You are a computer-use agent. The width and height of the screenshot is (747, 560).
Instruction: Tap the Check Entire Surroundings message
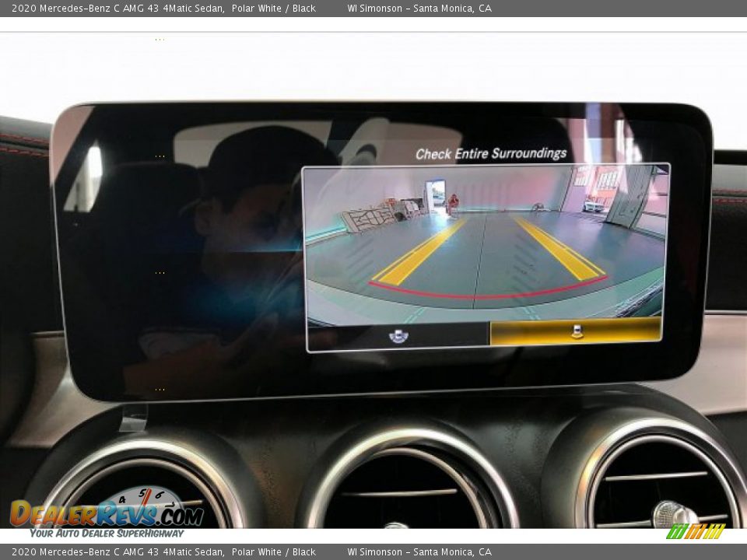[x=491, y=154]
